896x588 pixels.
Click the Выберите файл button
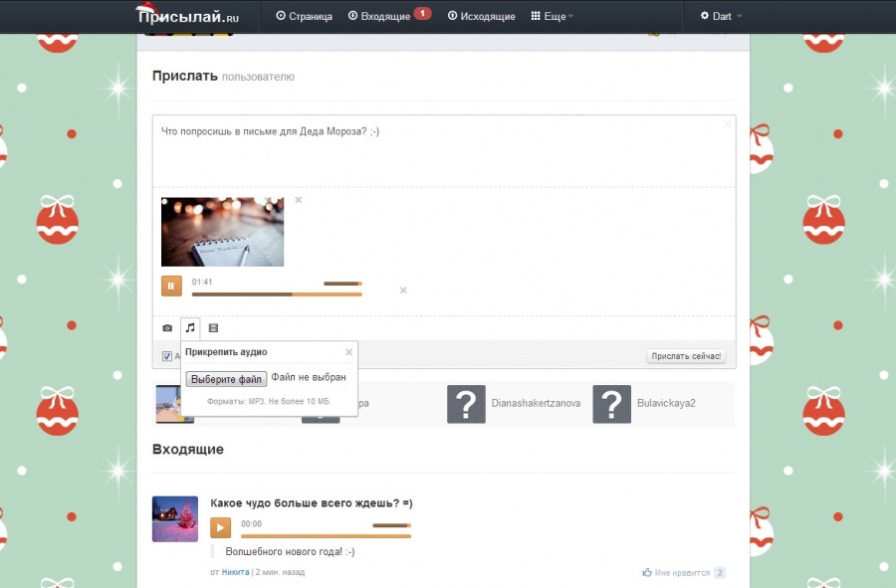point(226,379)
